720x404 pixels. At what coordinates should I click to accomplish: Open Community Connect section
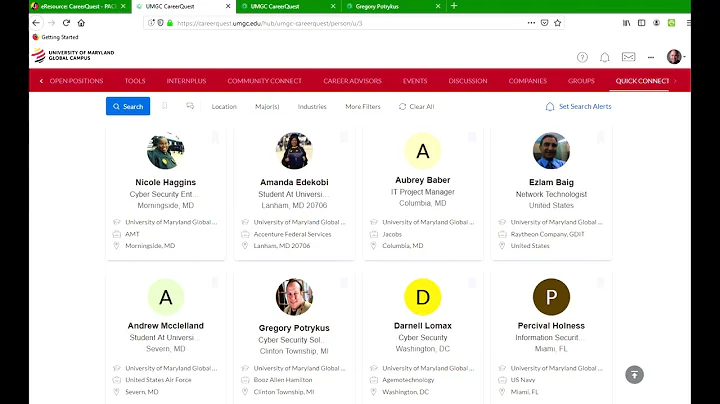click(x=264, y=81)
